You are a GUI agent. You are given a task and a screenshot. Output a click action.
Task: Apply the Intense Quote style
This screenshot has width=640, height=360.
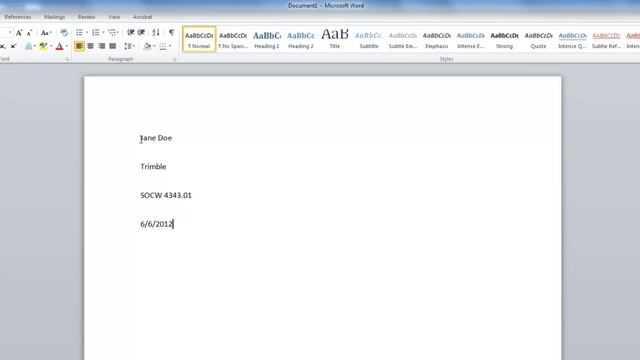(x=572, y=39)
